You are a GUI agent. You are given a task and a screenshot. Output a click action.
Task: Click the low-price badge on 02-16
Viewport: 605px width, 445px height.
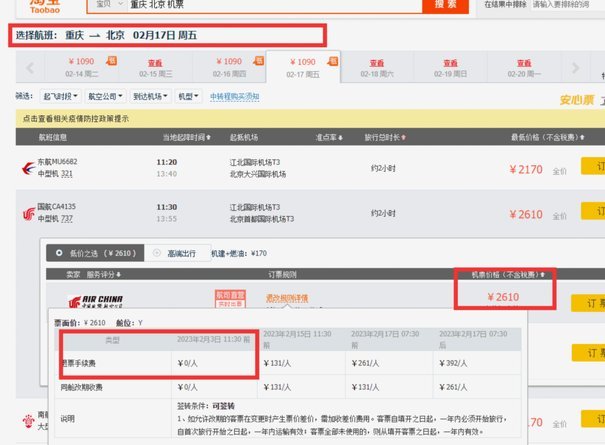[259, 61]
